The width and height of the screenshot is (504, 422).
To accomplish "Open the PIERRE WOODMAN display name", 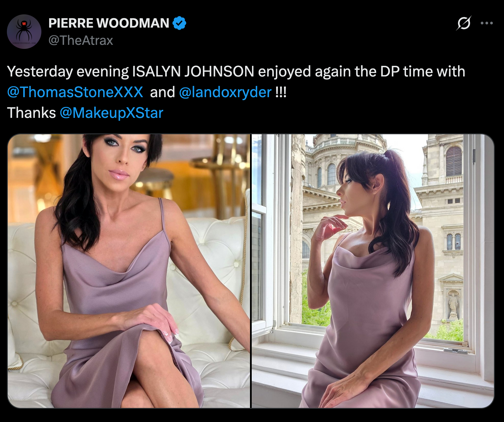I will point(109,23).
